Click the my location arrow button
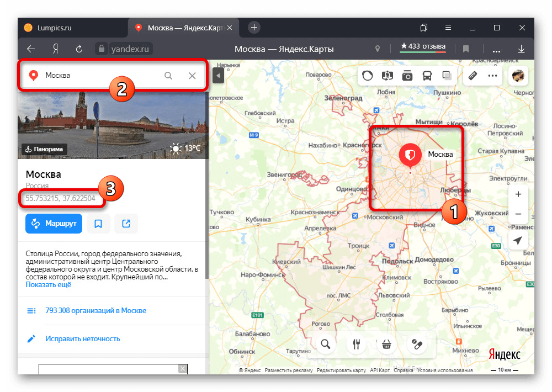 coord(518,241)
